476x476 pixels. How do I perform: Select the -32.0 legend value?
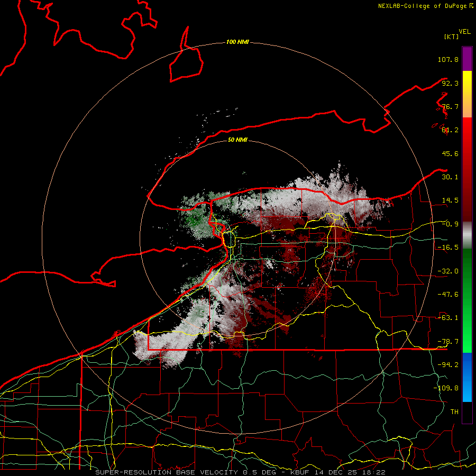pos(448,271)
